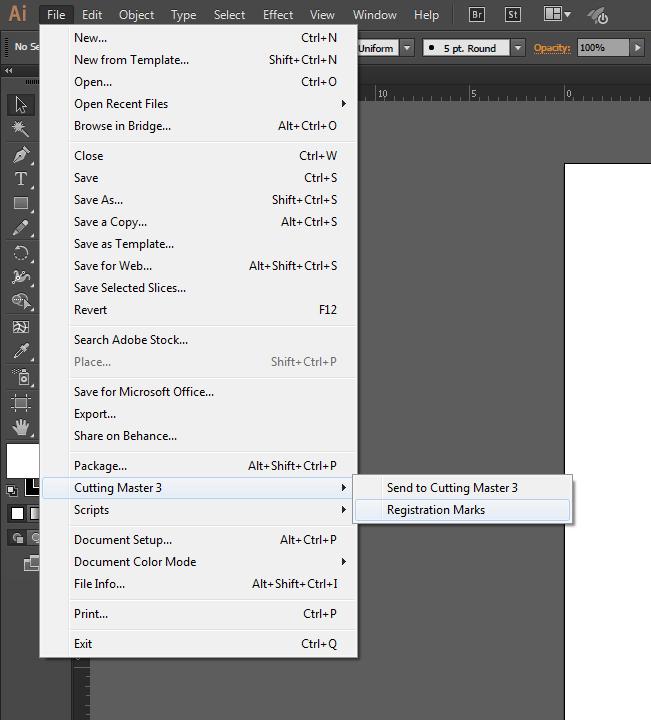651x720 pixels.
Task: Select the Selection arrow tool
Action: click(x=20, y=105)
